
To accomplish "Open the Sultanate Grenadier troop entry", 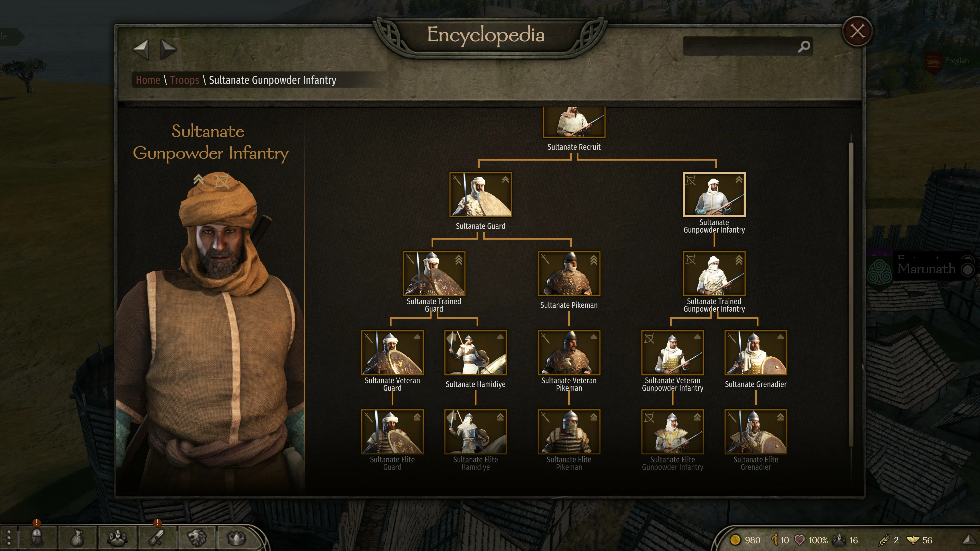I will pyautogui.click(x=755, y=353).
